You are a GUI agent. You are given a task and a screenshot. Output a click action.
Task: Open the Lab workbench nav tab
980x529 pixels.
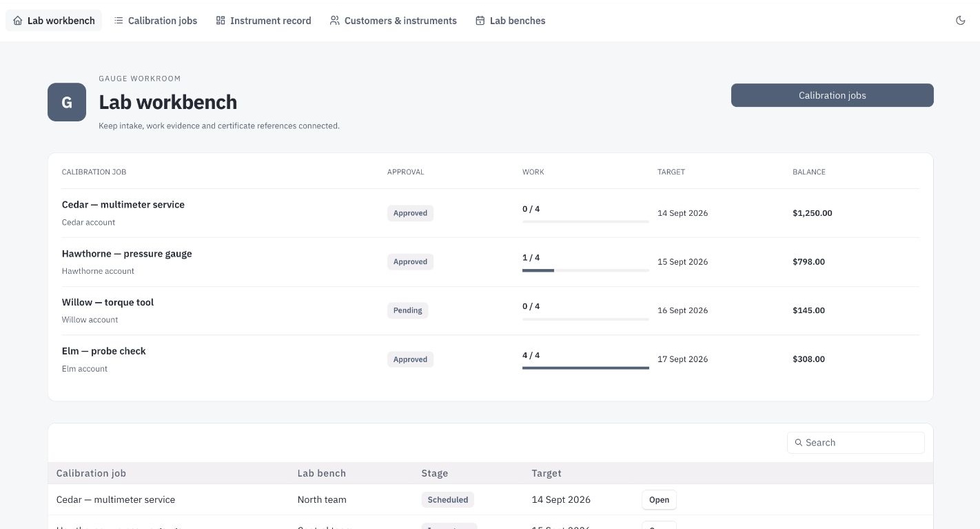pos(54,21)
